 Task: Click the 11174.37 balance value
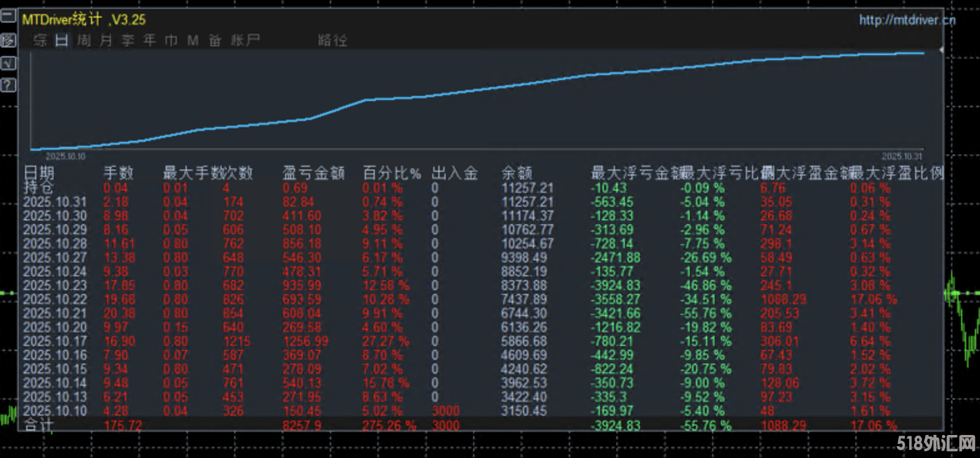click(527, 216)
